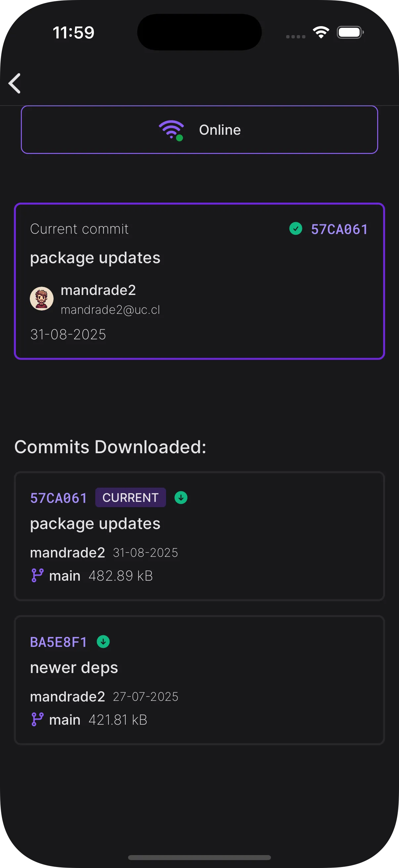This screenshot has width=399, height=868.
Task: Tap the CURRENT badge label
Action: [131, 497]
